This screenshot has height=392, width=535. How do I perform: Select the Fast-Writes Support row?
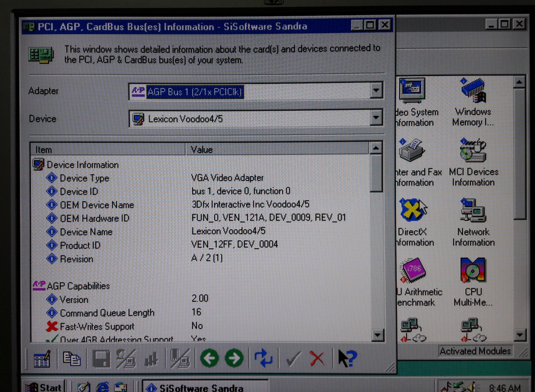click(x=200, y=326)
